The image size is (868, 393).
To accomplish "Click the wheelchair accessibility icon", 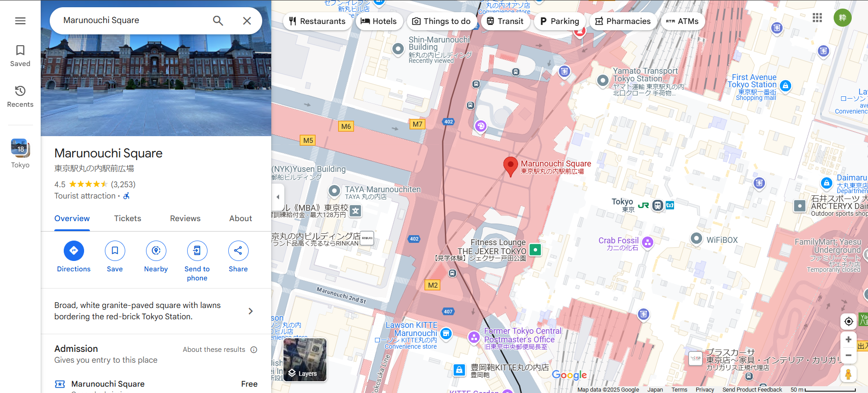I will (x=127, y=196).
